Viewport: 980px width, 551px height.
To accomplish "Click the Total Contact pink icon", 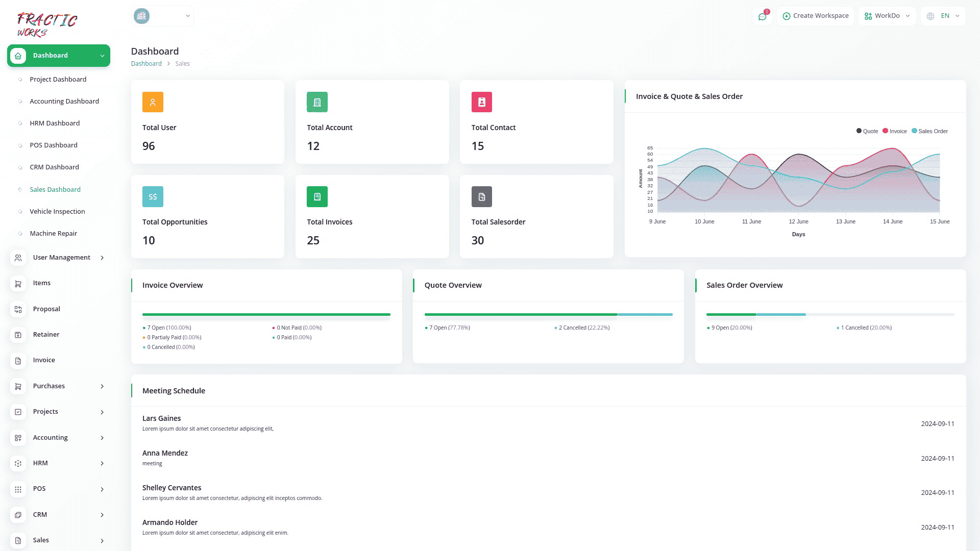I will (481, 102).
